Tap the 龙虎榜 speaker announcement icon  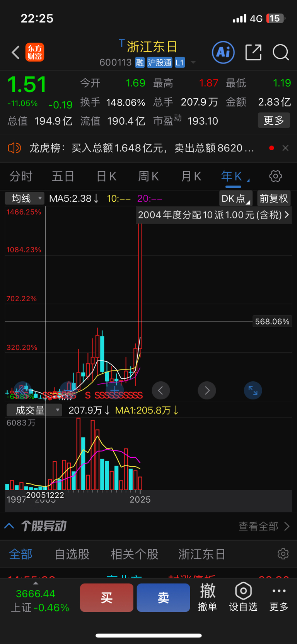[14, 148]
